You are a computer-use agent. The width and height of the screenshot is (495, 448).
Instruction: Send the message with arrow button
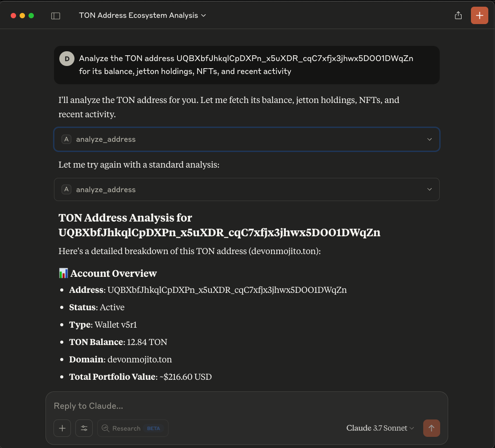(x=432, y=428)
